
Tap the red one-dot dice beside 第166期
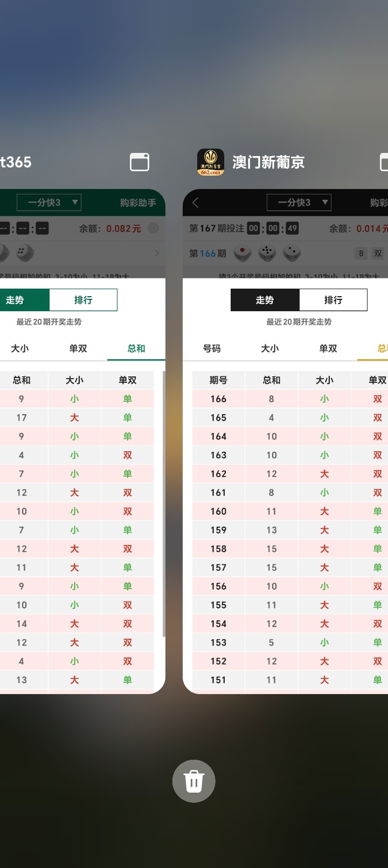[242, 253]
